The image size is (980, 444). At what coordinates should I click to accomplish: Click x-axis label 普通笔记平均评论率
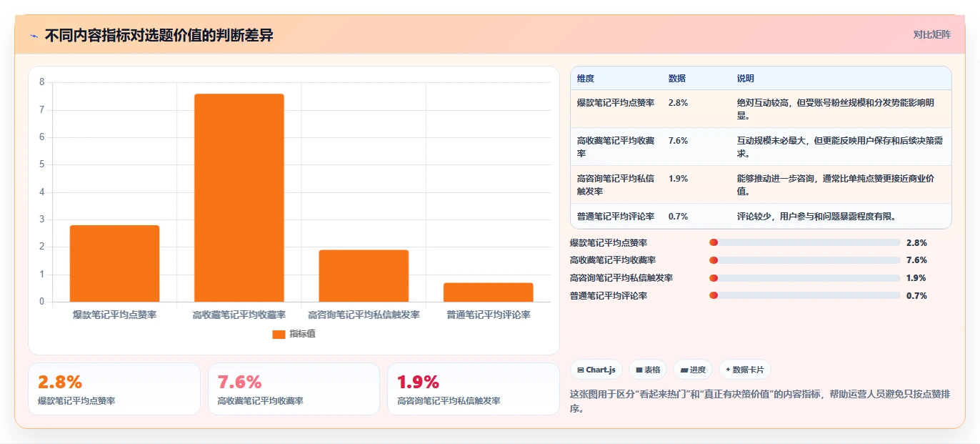489,315
